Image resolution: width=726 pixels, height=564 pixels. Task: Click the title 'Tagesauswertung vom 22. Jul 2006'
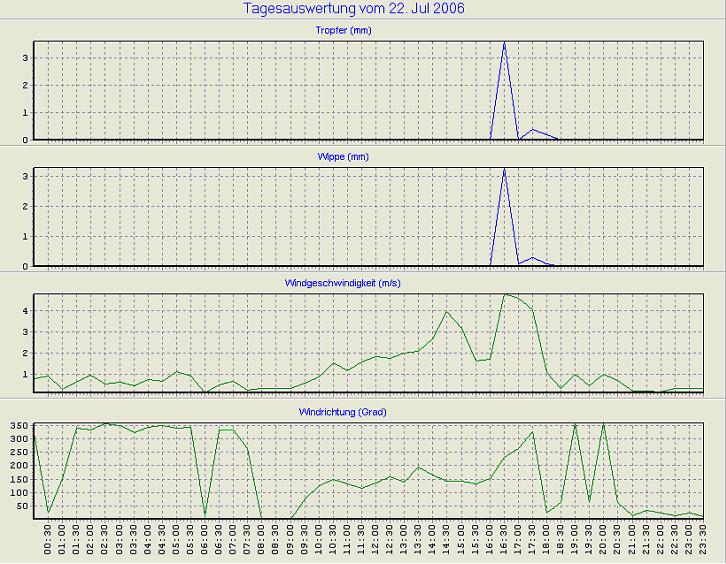pos(354,9)
